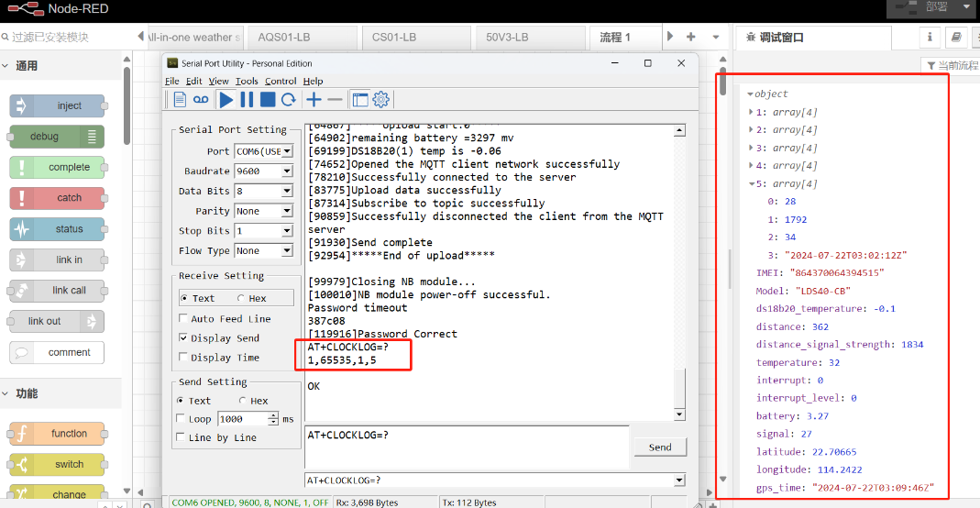Open the Parity dropdown
Viewport: 980px width, 508px height.
[x=287, y=211]
